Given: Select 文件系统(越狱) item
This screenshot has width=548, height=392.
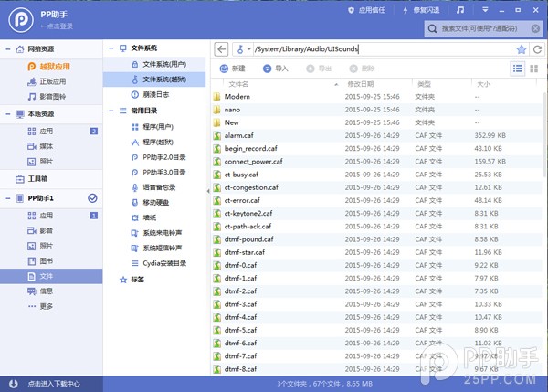Looking at the screenshot, I should [x=154, y=79].
